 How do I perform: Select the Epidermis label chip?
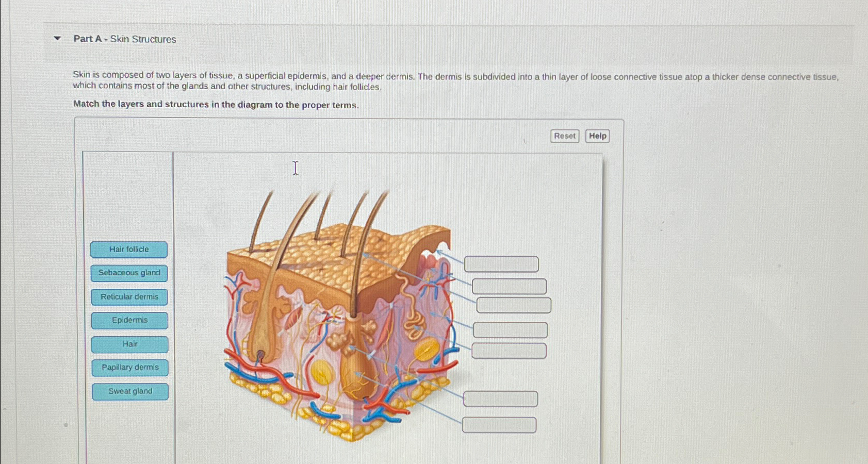tap(129, 320)
